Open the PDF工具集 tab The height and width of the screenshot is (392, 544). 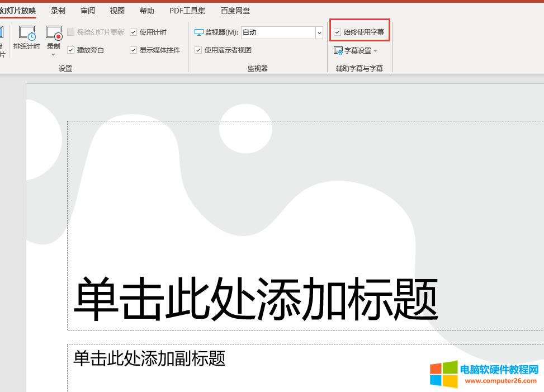(x=187, y=11)
